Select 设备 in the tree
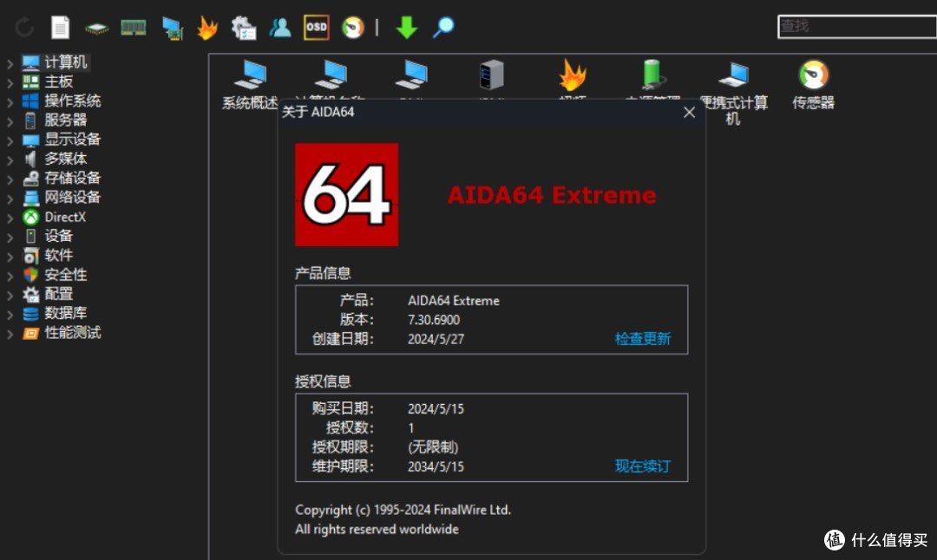The width and height of the screenshot is (937, 560). tap(58, 236)
